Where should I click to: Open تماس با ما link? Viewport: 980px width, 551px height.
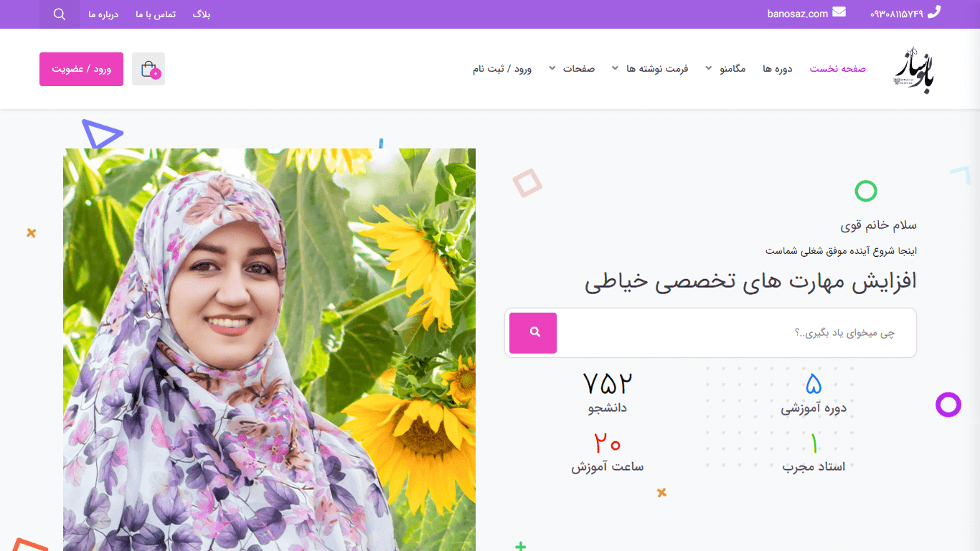tap(156, 14)
